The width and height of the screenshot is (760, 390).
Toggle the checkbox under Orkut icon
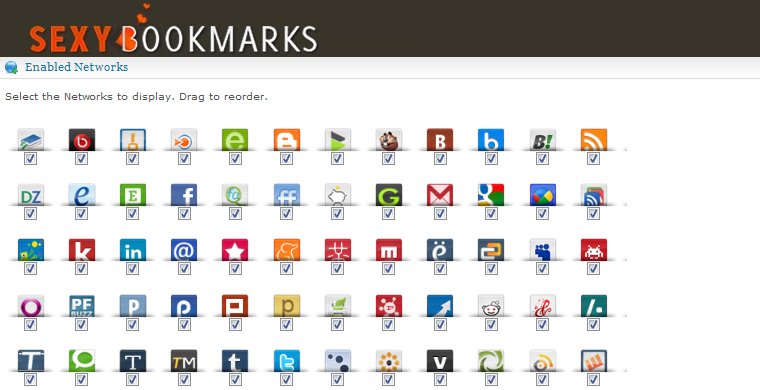tap(31, 325)
